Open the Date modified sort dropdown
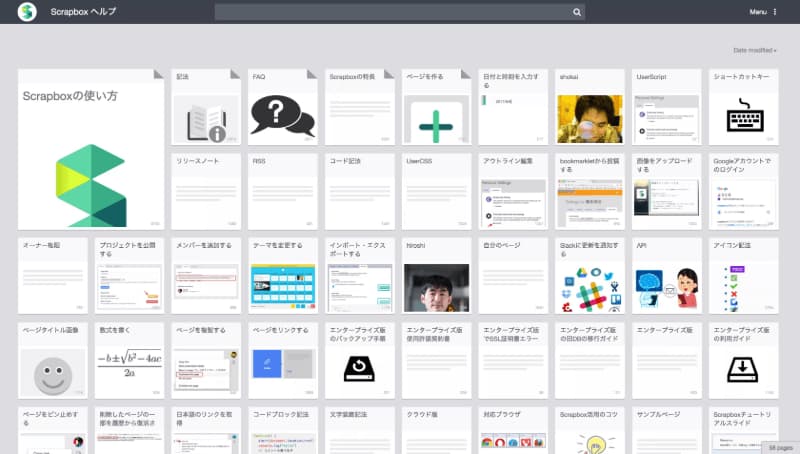Image resolution: width=800 pixels, height=454 pixels. click(755, 51)
